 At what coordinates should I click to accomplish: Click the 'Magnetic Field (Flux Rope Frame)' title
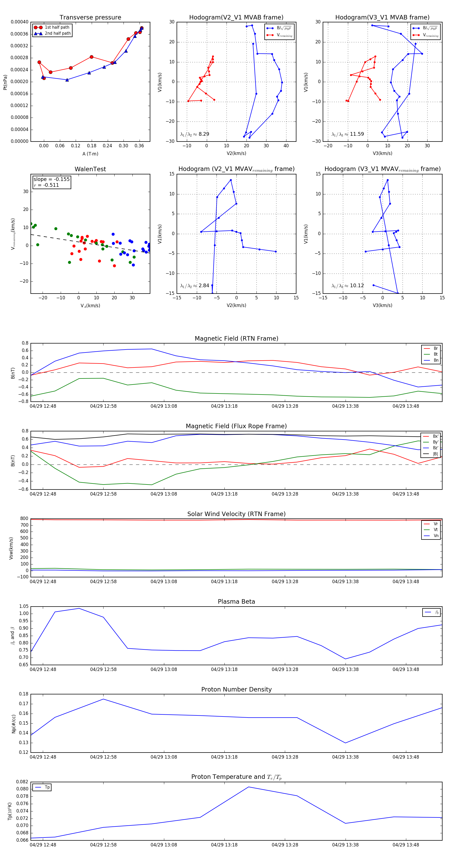[x=236, y=426]
